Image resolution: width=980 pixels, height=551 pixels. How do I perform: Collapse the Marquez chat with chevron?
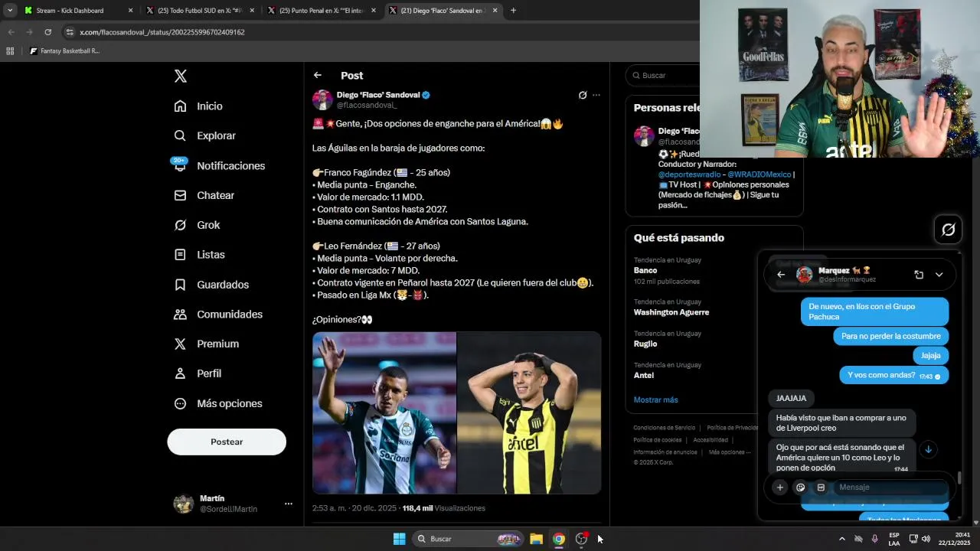tap(939, 275)
